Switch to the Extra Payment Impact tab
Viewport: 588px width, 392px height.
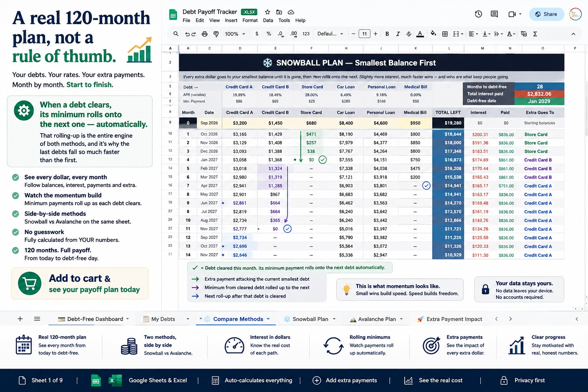[x=449, y=319]
